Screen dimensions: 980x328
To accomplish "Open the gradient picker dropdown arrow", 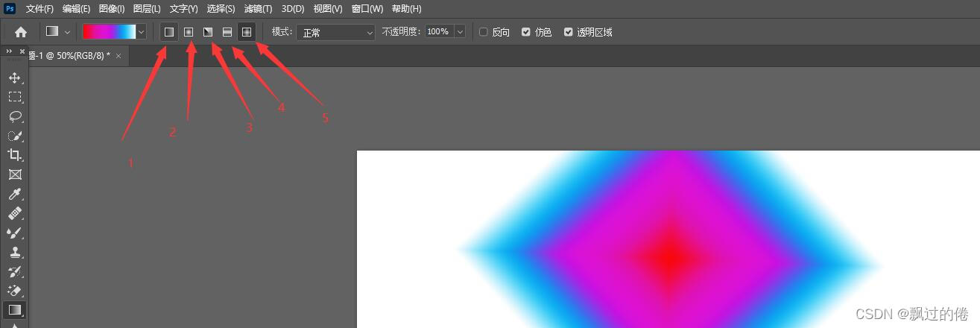I will pyautogui.click(x=141, y=32).
